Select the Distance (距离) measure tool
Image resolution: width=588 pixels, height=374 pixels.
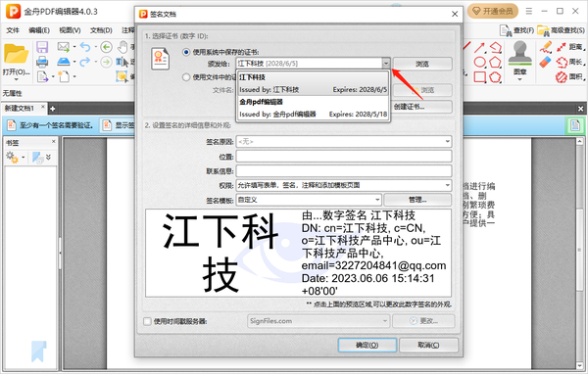point(569,47)
